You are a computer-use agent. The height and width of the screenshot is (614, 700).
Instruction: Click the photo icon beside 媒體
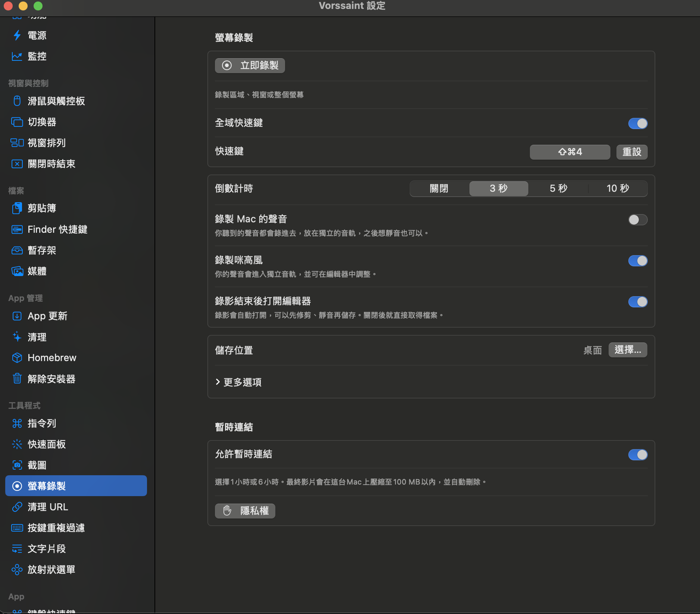pos(17,271)
